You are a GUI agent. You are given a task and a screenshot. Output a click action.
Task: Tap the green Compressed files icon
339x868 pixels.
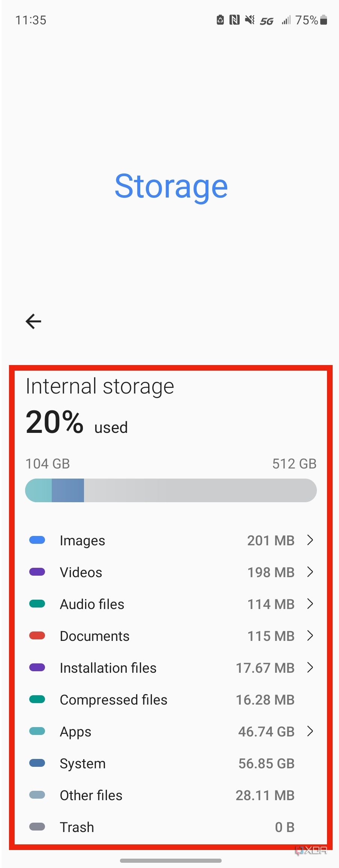pos(36,699)
